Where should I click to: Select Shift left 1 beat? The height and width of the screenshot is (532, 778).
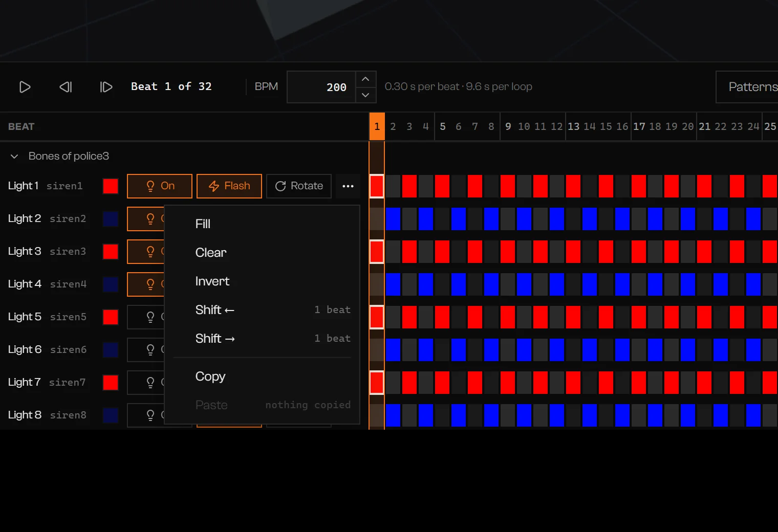(262, 310)
